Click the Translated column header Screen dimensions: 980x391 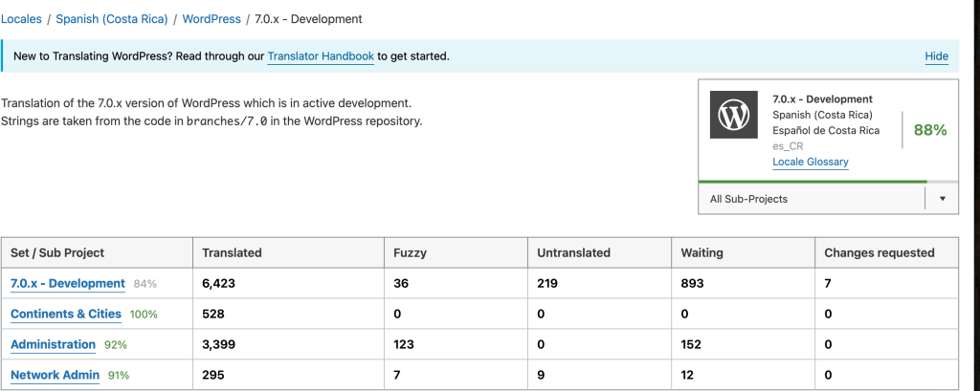232,253
